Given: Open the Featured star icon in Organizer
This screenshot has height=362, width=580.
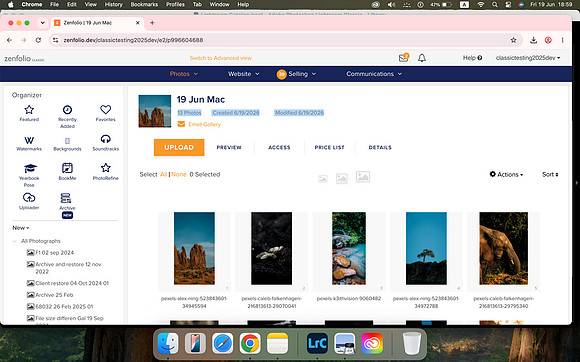Looking at the screenshot, I should coord(29,110).
